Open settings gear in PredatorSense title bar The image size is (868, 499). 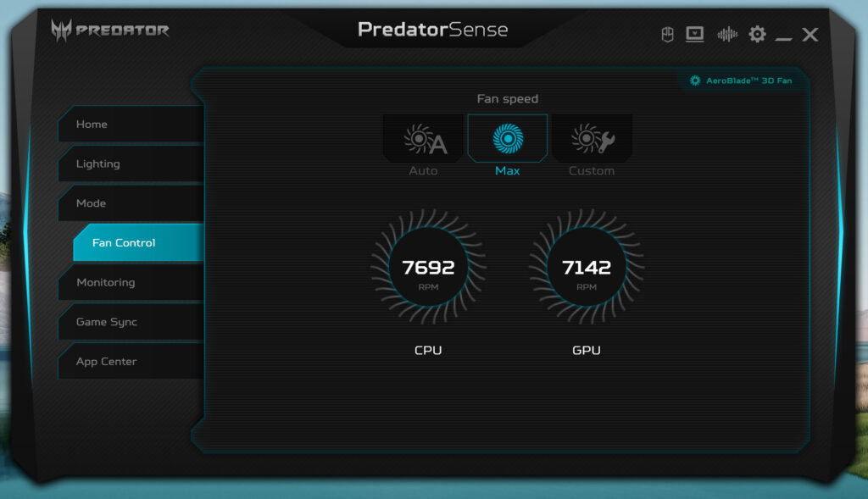tap(757, 34)
